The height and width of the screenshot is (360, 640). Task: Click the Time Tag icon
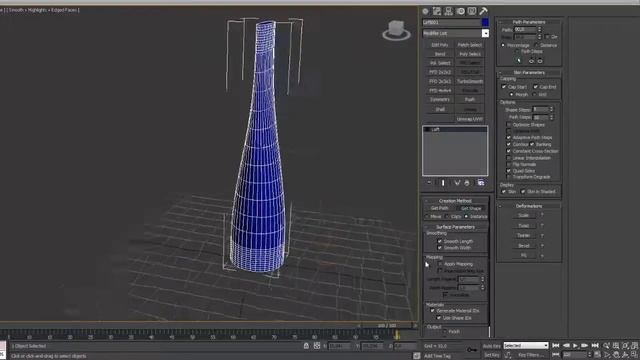[416, 356]
